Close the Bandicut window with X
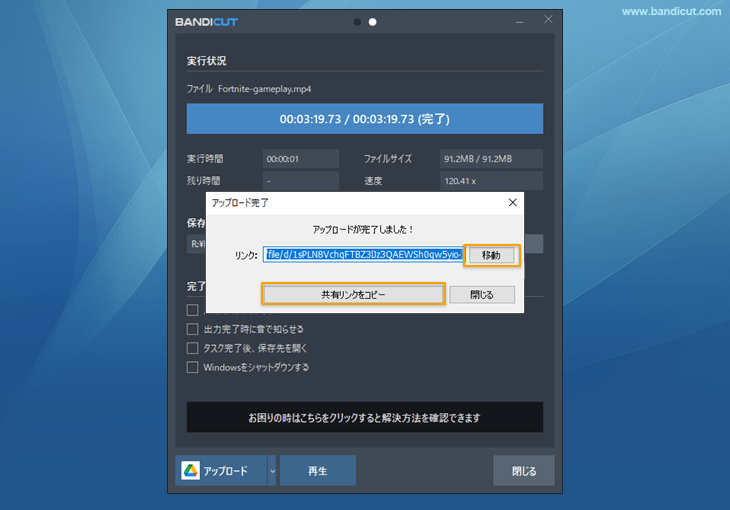The height and width of the screenshot is (510, 730). point(548,19)
